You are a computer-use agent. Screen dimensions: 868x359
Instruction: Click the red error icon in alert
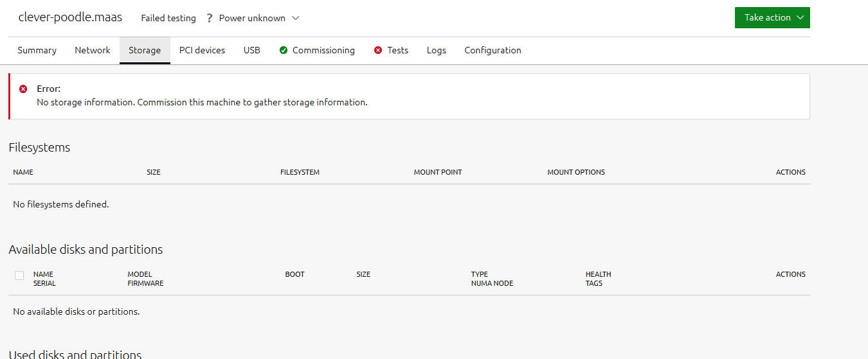pyautogui.click(x=23, y=89)
